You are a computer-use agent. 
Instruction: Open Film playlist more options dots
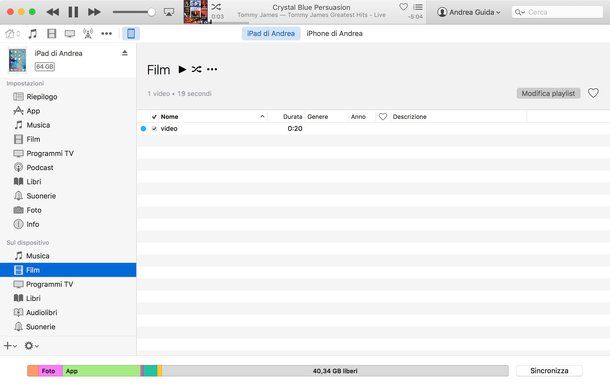[x=212, y=69]
